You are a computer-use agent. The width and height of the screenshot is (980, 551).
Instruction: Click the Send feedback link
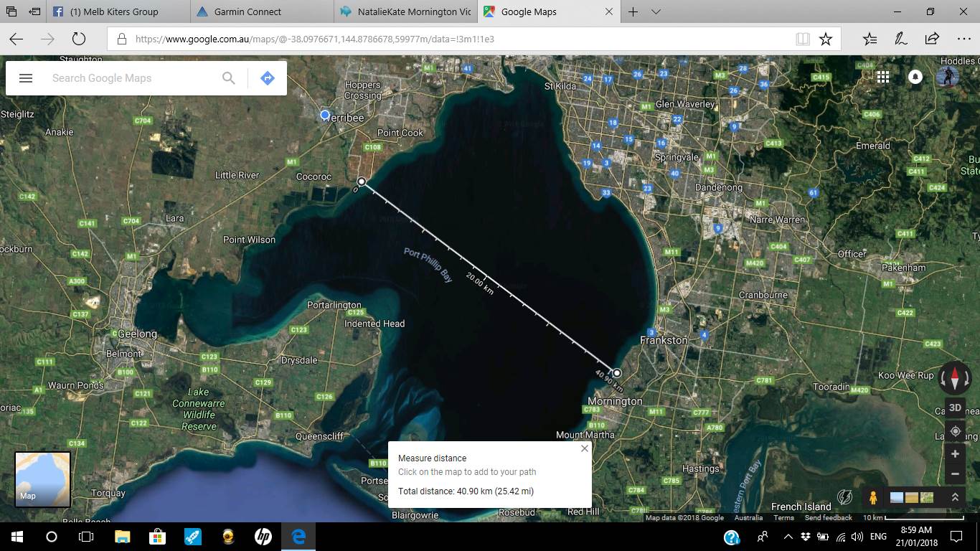(x=828, y=518)
